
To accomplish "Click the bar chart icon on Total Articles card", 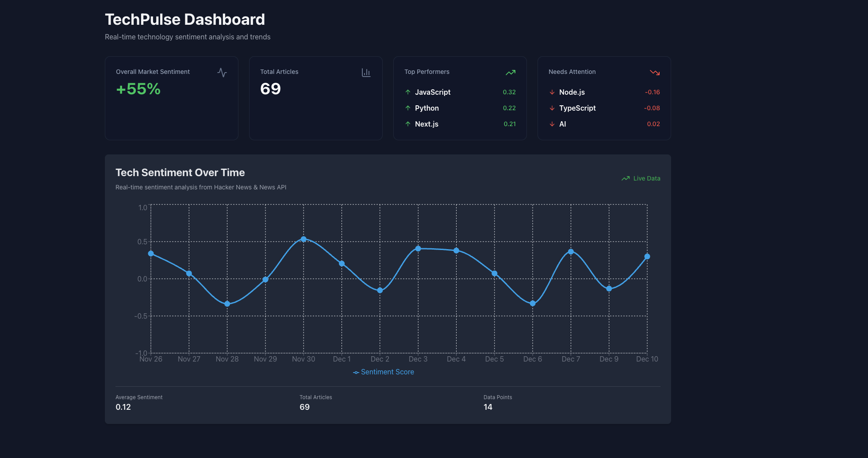I will (x=366, y=72).
